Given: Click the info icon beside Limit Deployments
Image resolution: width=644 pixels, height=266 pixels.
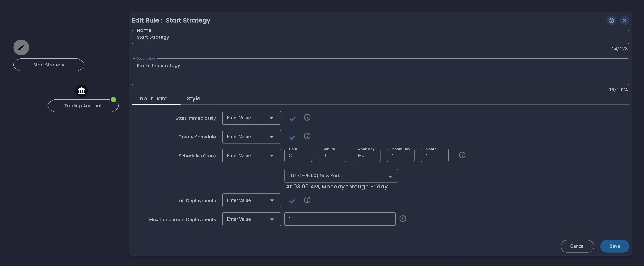Looking at the screenshot, I should click(307, 200).
